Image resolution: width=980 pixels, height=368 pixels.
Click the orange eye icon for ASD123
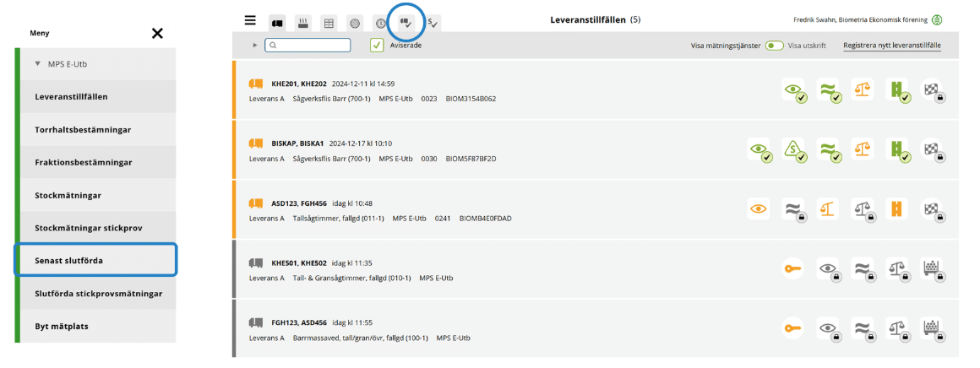759,209
